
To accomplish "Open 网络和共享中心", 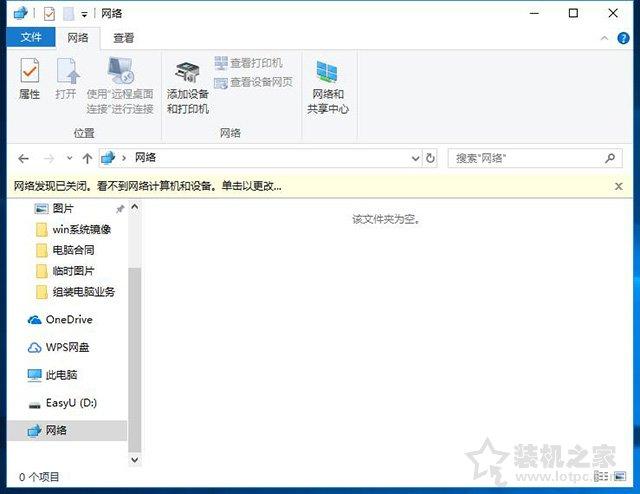I will 328,87.
